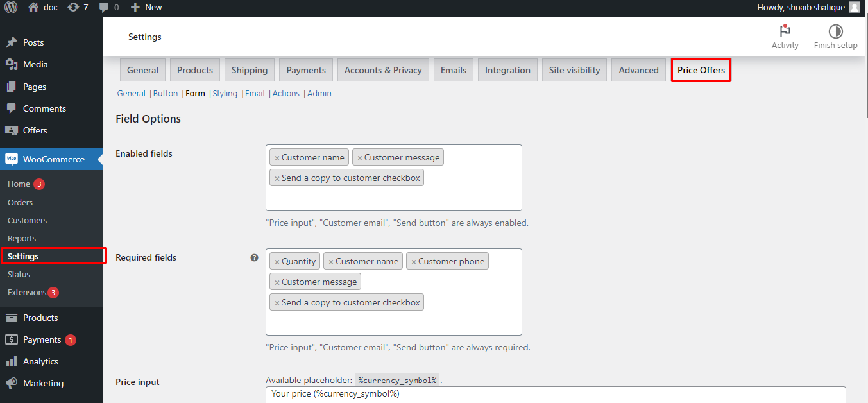Viewport: 868px width, 403px height.
Task: Click Howdy, shoaib shafique account link
Action: [809, 8]
